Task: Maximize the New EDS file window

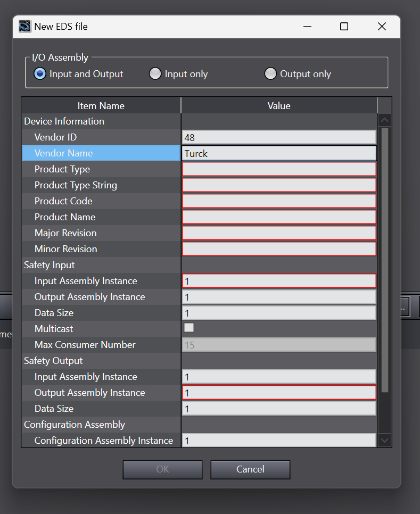Action: (x=344, y=26)
